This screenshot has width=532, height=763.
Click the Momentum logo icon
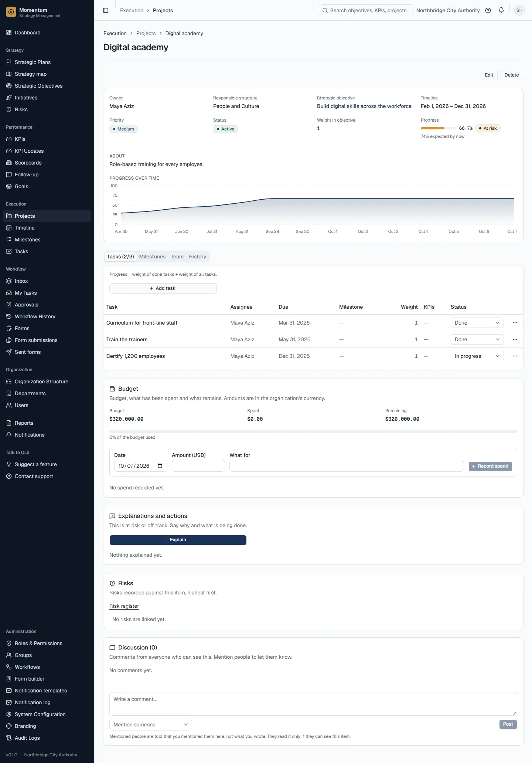pyautogui.click(x=11, y=12)
